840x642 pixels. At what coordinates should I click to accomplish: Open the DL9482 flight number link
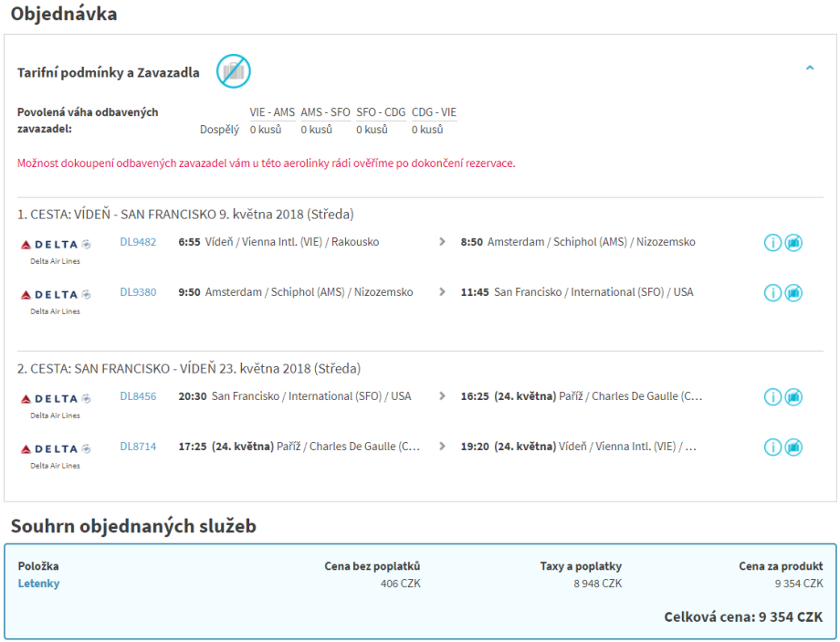click(x=138, y=242)
